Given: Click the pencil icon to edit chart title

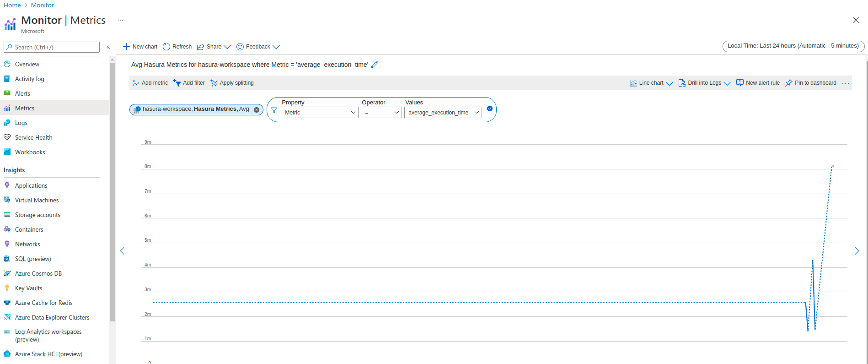Looking at the screenshot, I should 375,65.
